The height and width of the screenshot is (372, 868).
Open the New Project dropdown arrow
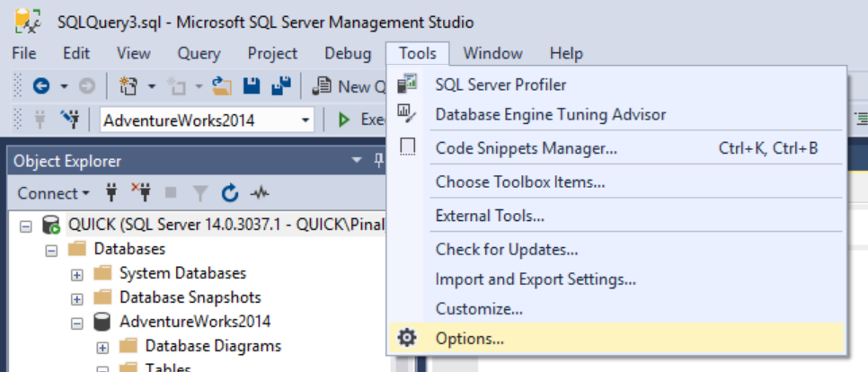[x=151, y=87]
